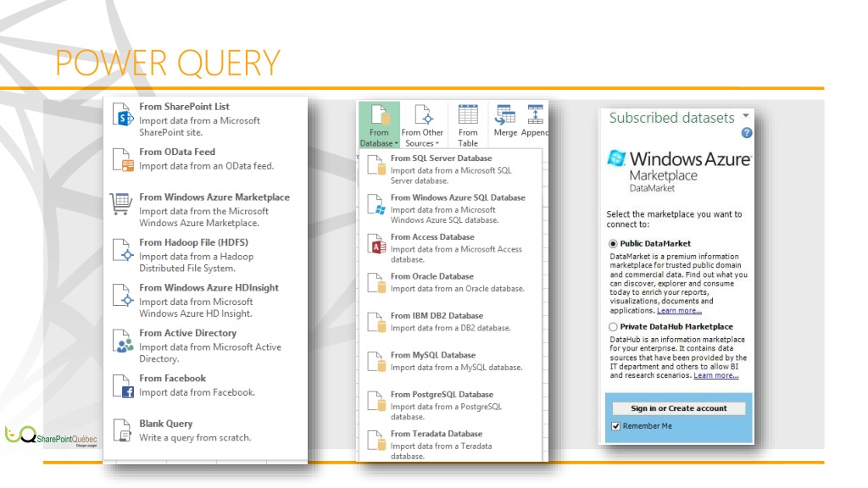
Task: Choose From OData Feed menu entry
Action: coord(205,159)
